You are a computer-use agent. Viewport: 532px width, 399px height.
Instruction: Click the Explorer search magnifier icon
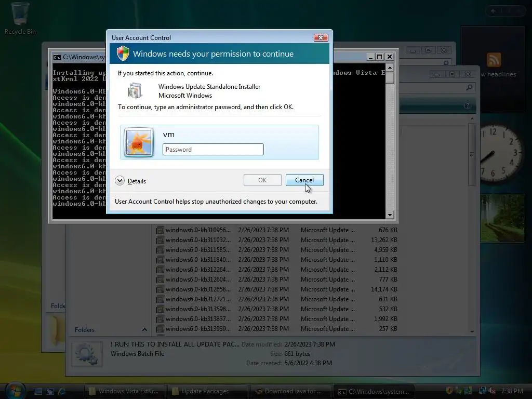coord(469,87)
